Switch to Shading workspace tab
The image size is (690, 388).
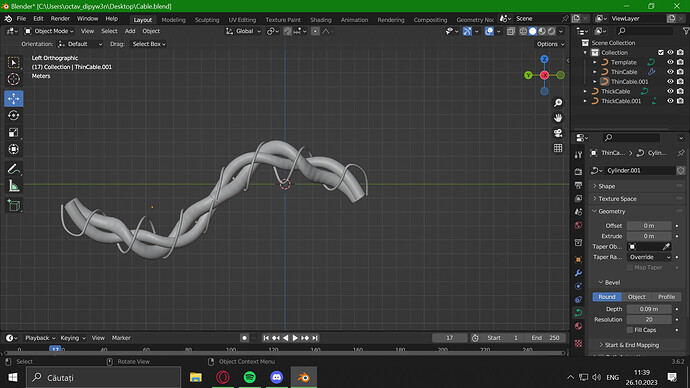(x=320, y=20)
